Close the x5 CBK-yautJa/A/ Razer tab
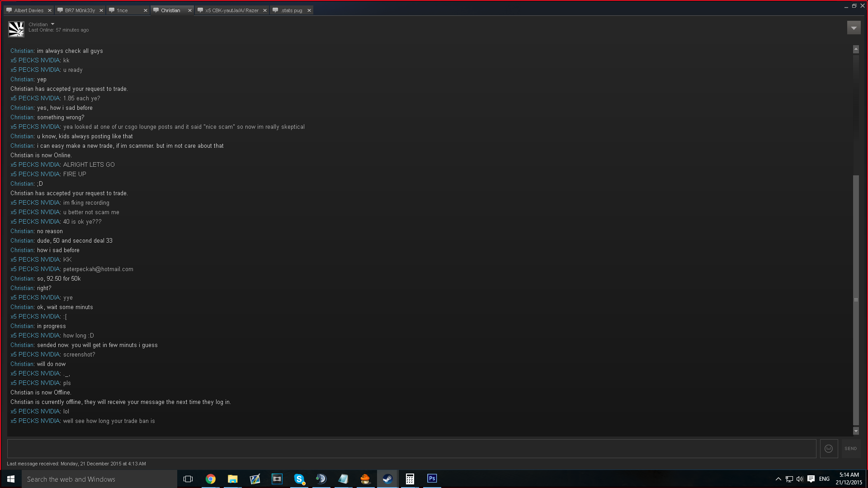 coord(265,10)
